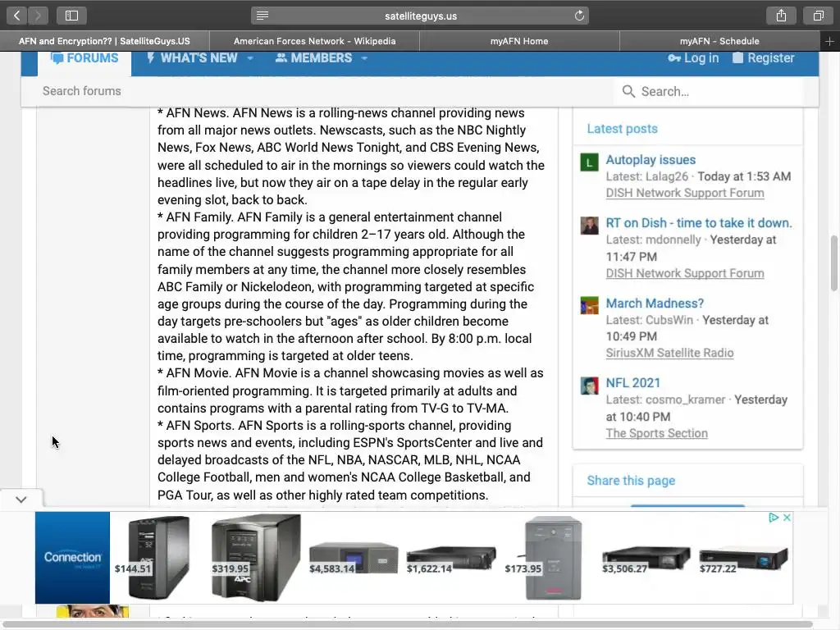
Task: Open Reader view icon in address bar
Action: [x=262, y=16]
